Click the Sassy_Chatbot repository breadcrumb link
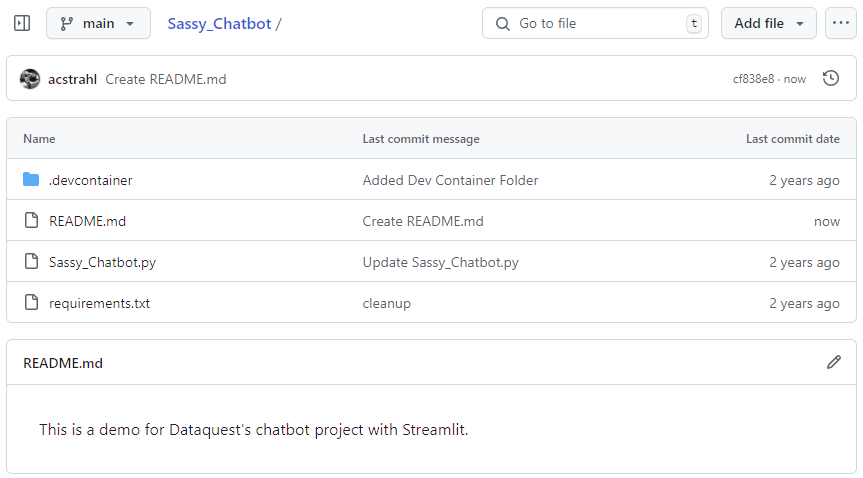Viewport: 863px width, 478px height. tap(219, 23)
